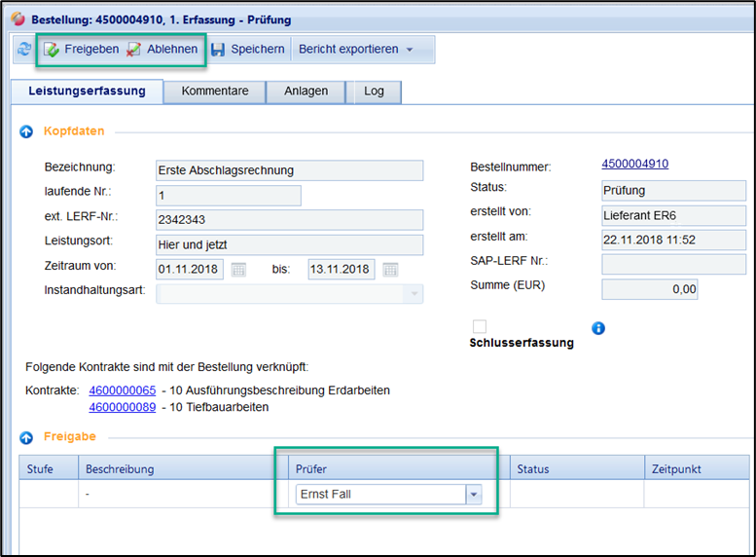
Task: Open contract link 4600000065
Action: tap(123, 390)
